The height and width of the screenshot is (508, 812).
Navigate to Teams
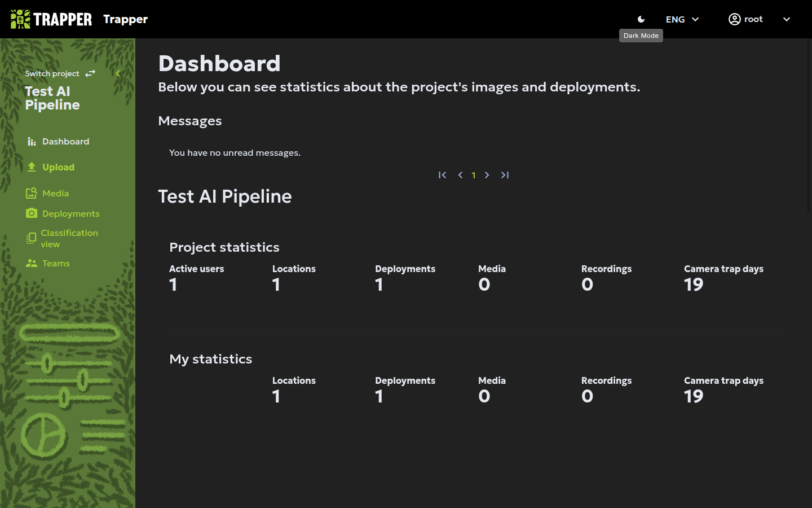[x=56, y=263]
